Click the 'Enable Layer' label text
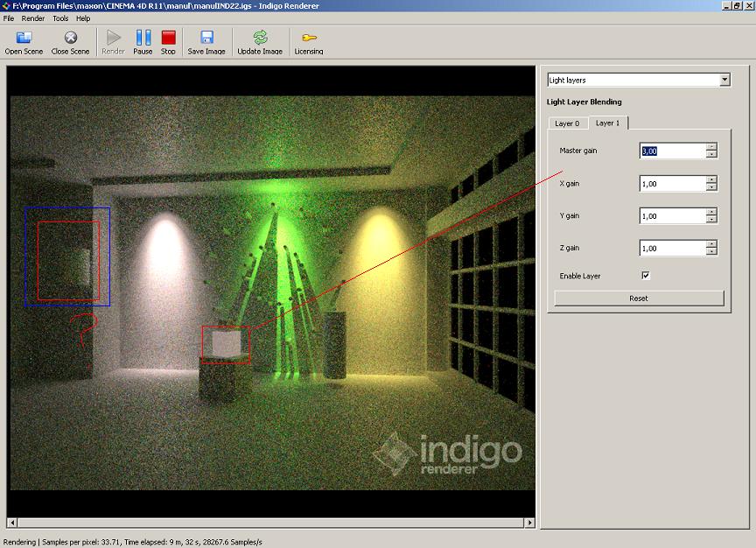Image resolution: width=756 pixels, height=548 pixels. coord(580,276)
